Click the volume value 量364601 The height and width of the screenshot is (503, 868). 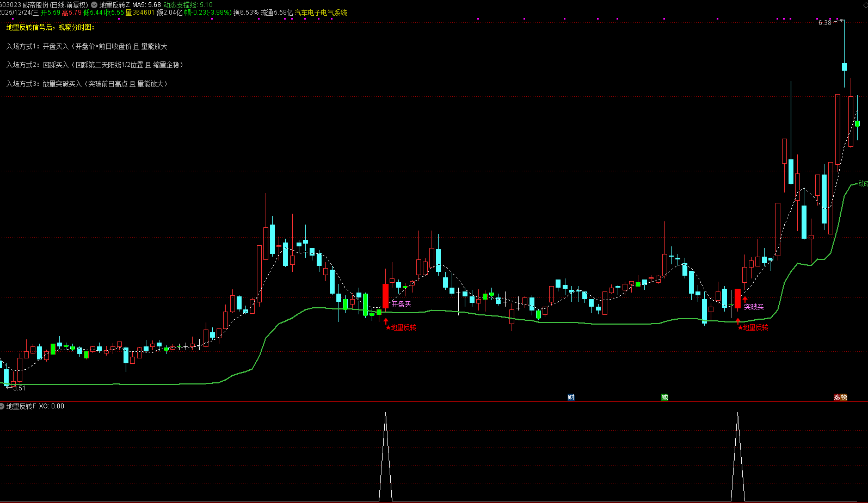click(140, 13)
